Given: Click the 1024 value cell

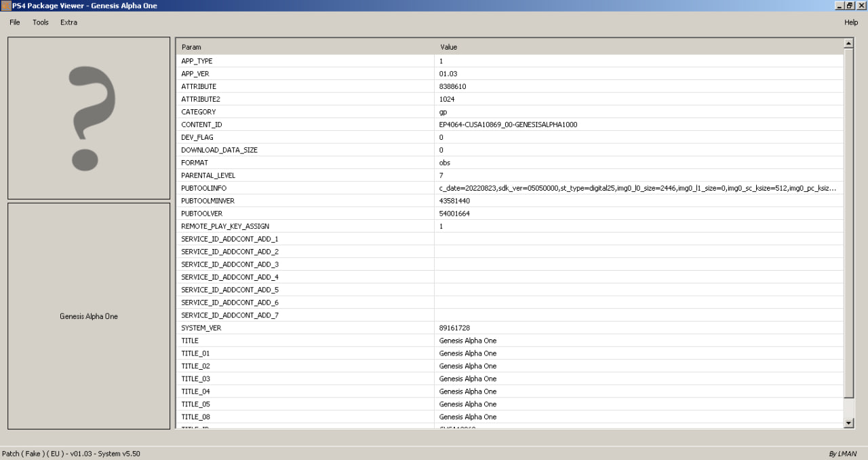Looking at the screenshot, I should [x=639, y=99].
